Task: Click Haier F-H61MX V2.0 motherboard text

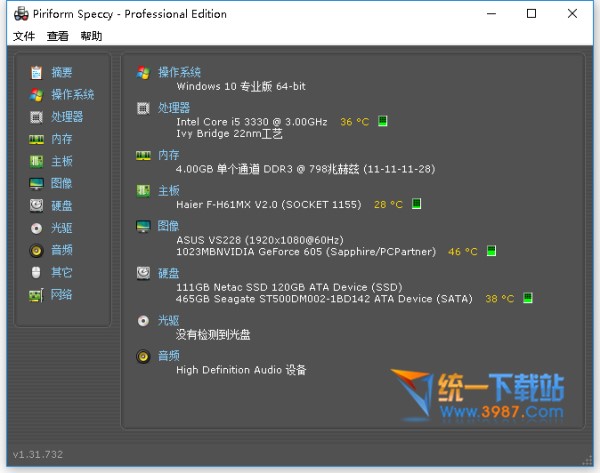Action: click(x=269, y=205)
